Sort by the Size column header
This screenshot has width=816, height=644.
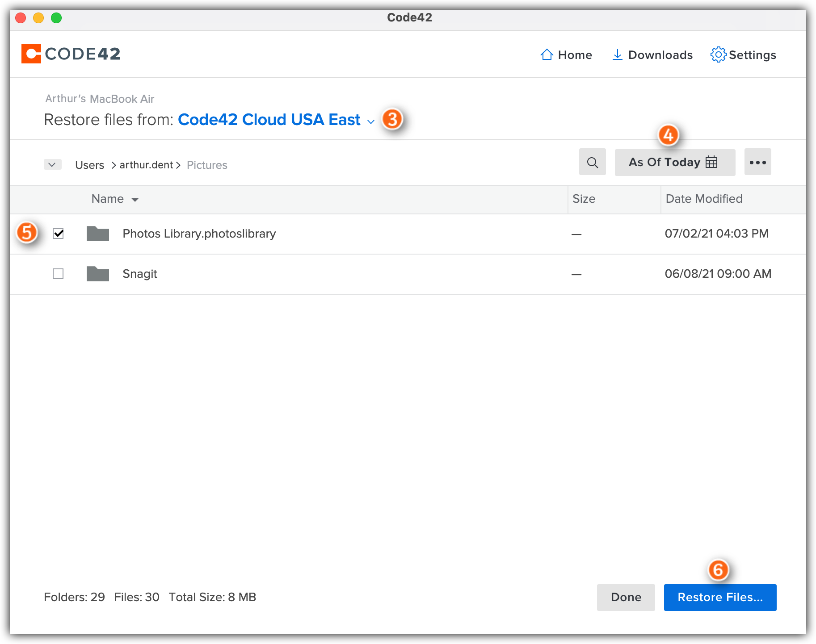tap(584, 199)
